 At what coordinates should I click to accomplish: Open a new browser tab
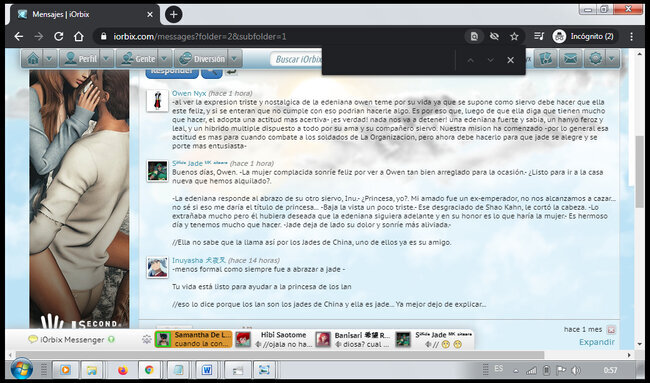point(173,15)
